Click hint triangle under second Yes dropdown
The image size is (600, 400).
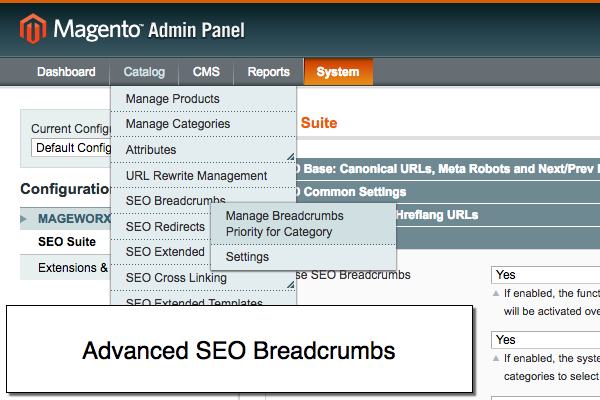click(496, 359)
